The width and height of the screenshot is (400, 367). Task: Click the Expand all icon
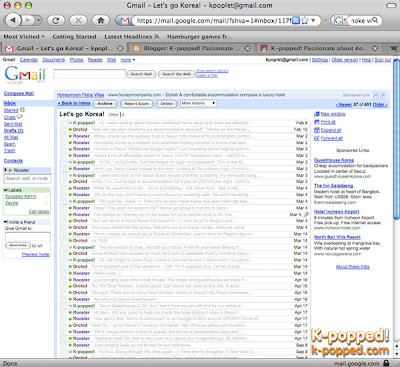317,130
